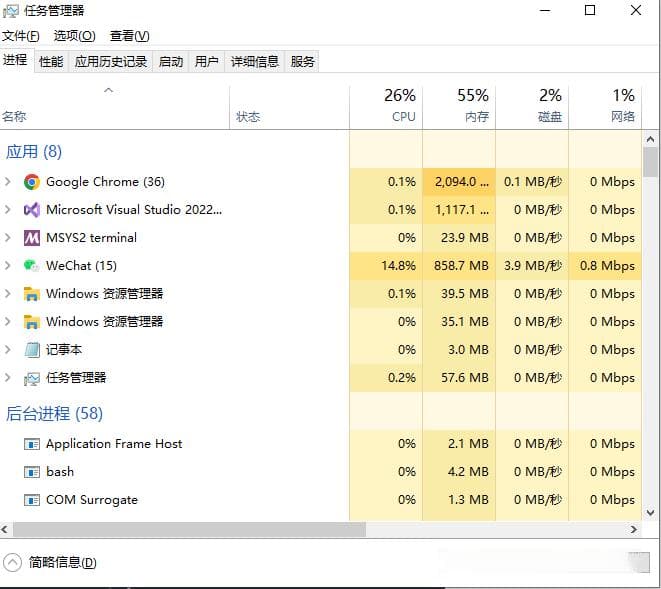Click the Task Manager title bar icon

[x=11, y=11]
